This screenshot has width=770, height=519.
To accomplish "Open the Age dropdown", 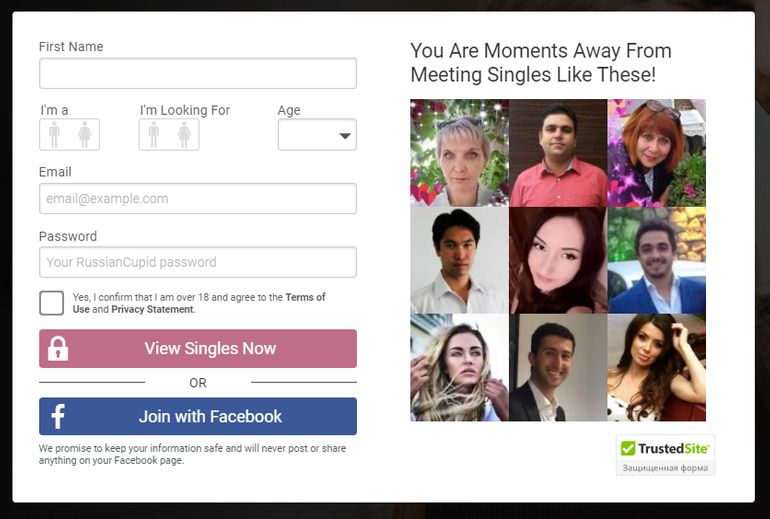I will point(317,135).
